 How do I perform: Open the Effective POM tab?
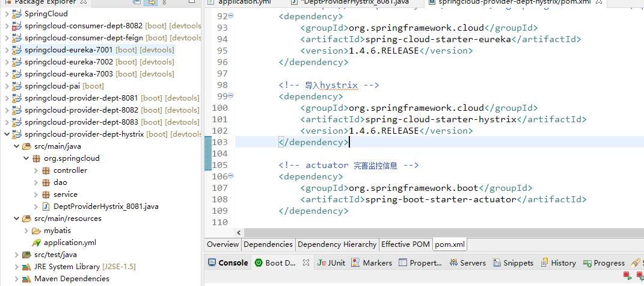click(x=405, y=244)
